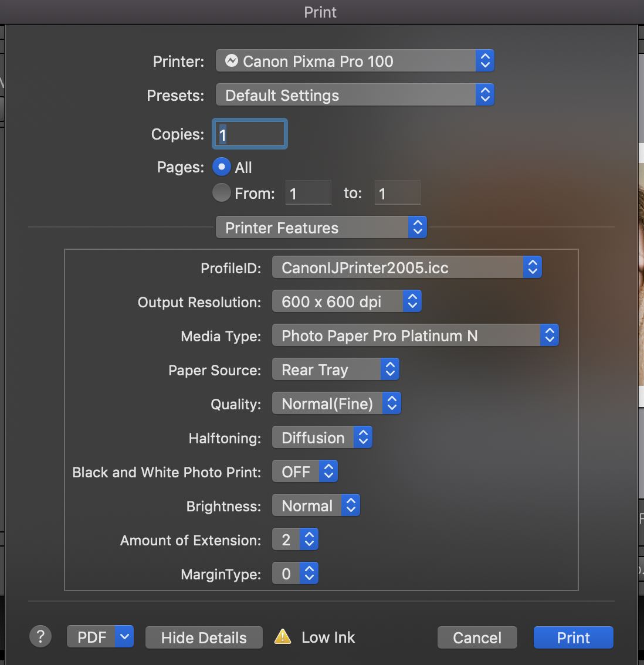The height and width of the screenshot is (665, 644).
Task: Click the Copies input field
Action: tap(250, 134)
